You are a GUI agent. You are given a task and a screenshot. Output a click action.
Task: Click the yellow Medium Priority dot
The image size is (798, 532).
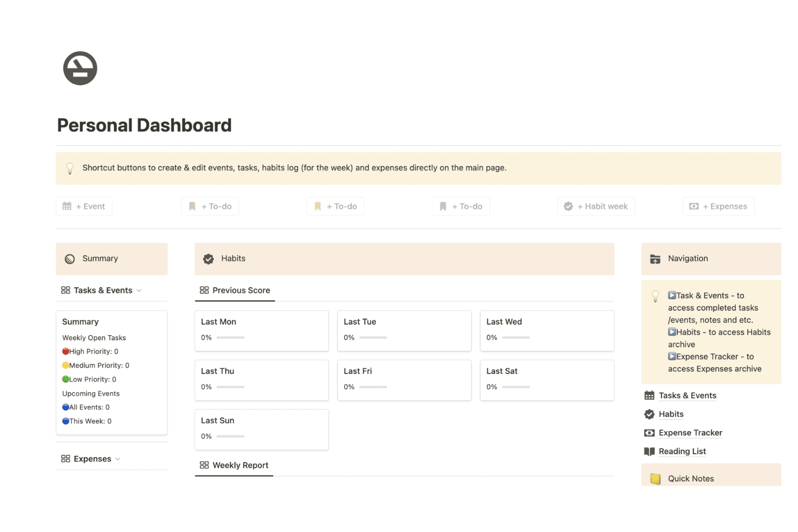point(66,365)
